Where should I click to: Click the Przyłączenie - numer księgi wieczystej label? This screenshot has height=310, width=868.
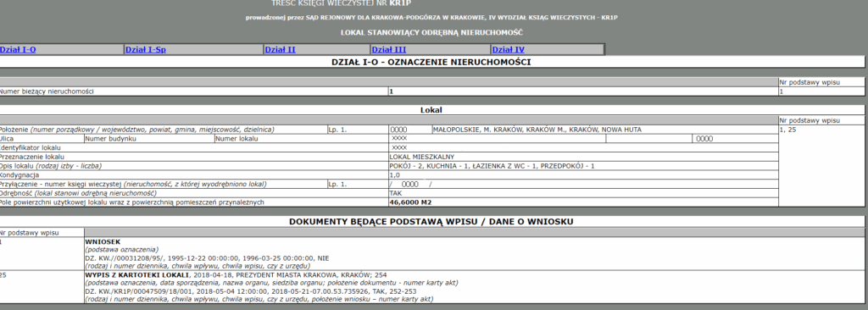click(133, 185)
